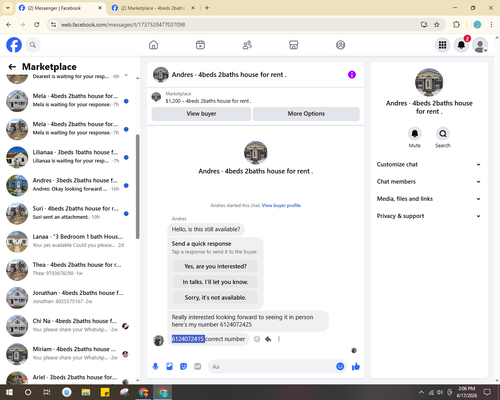Open Windows Start menu
500x400 pixels.
9,392
